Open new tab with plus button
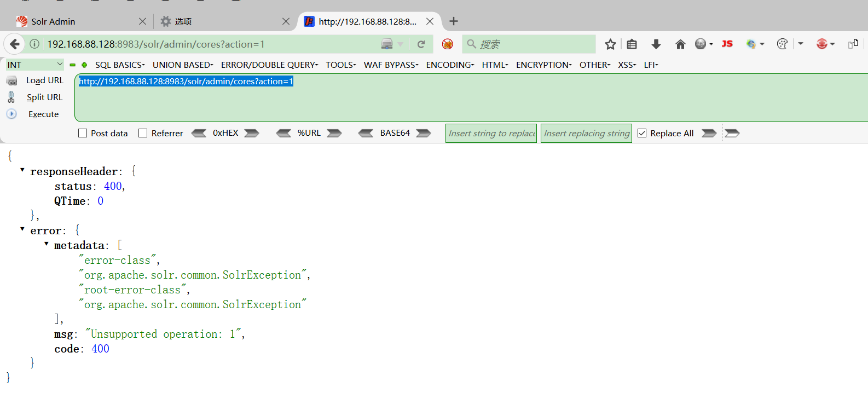This screenshot has height=410, width=868. point(454,21)
